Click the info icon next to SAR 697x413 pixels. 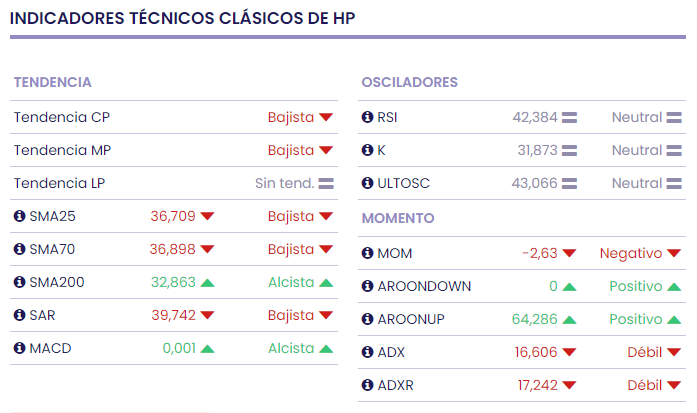pyautogui.click(x=19, y=315)
